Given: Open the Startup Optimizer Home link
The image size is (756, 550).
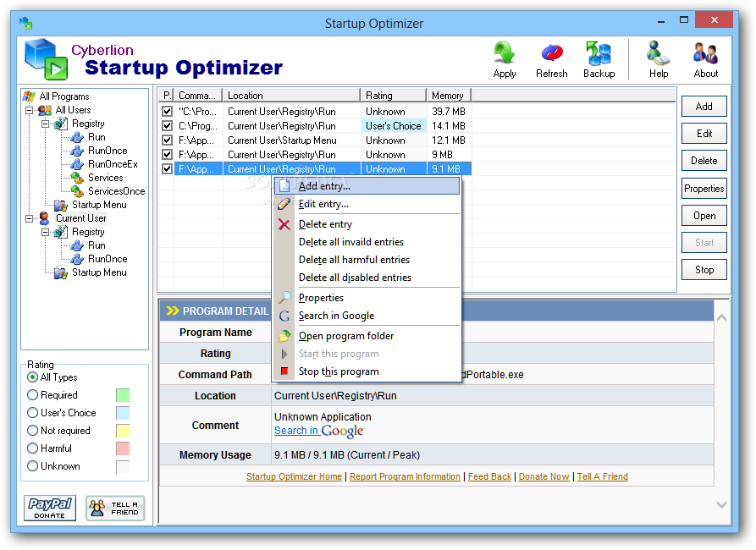Looking at the screenshot, I should (x=294, y=476).
